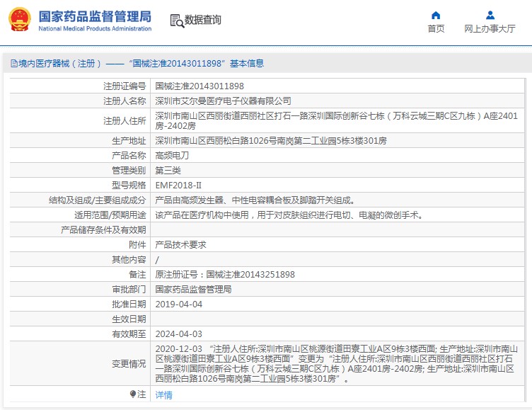Click the 产品储存条件及有效期 label
The height and width of the screenshot is (410, 532).
(103, 230)
